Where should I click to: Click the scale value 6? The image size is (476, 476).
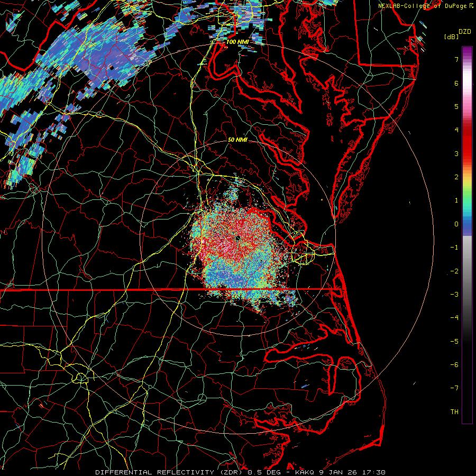coord(456,83)
